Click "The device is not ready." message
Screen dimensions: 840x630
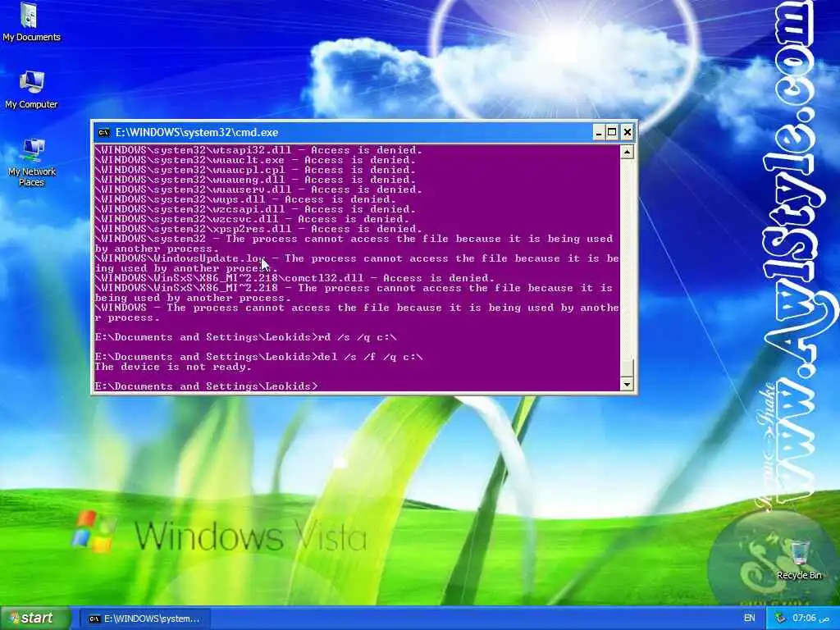pyautogui.click(x=173, y=367)
